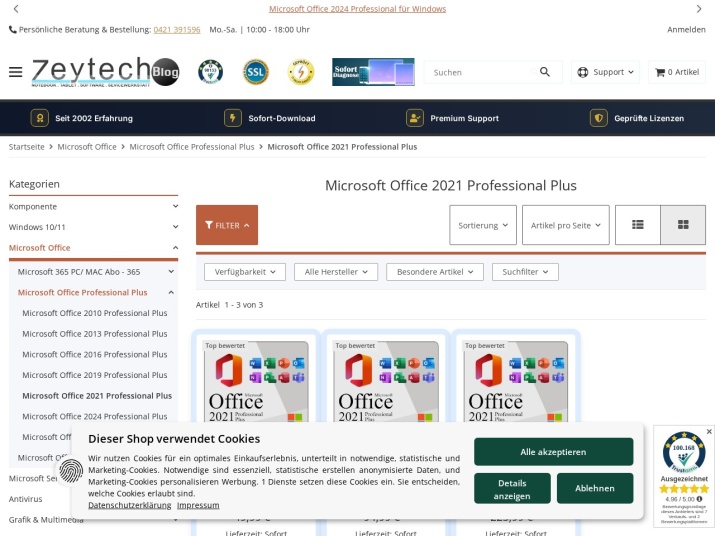Open Microsoft Office 2013 Professional Plus
The height and width of the screenshot is (536, 715).
(95, 334)
